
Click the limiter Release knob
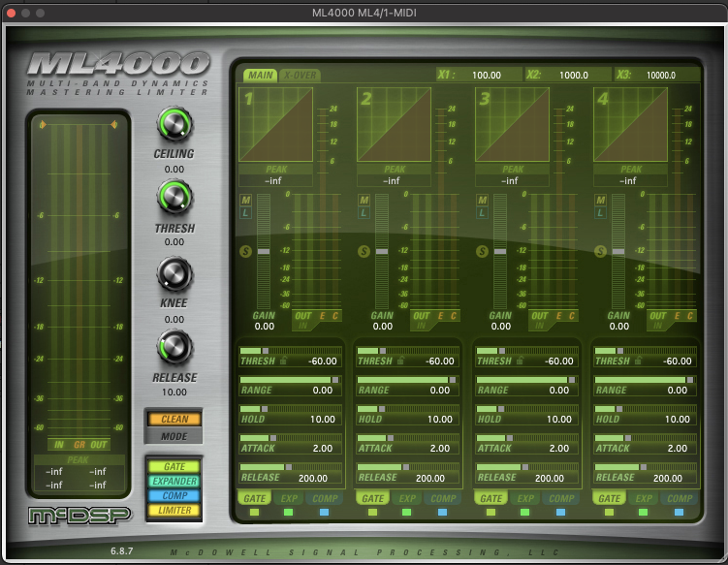pos(174,347)
